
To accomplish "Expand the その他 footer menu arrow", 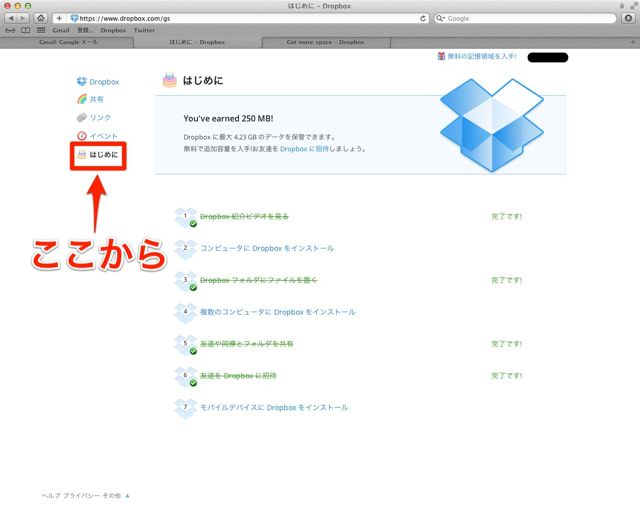I will (x=127, y=496).
